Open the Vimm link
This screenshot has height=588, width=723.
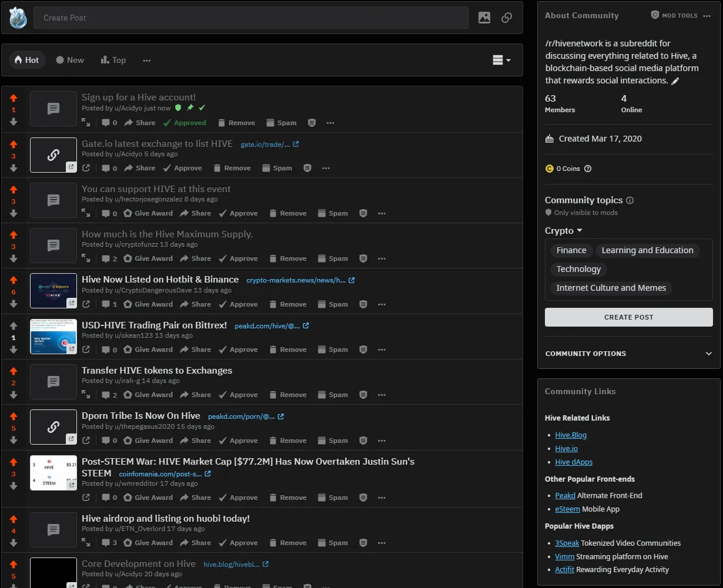[x=564, y=557]
